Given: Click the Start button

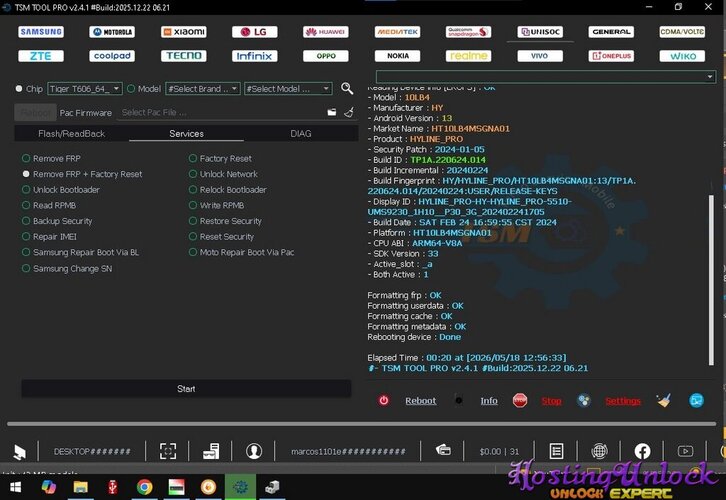Looking at the screenshot, I should pyautogui.click(x=186, y=389).
